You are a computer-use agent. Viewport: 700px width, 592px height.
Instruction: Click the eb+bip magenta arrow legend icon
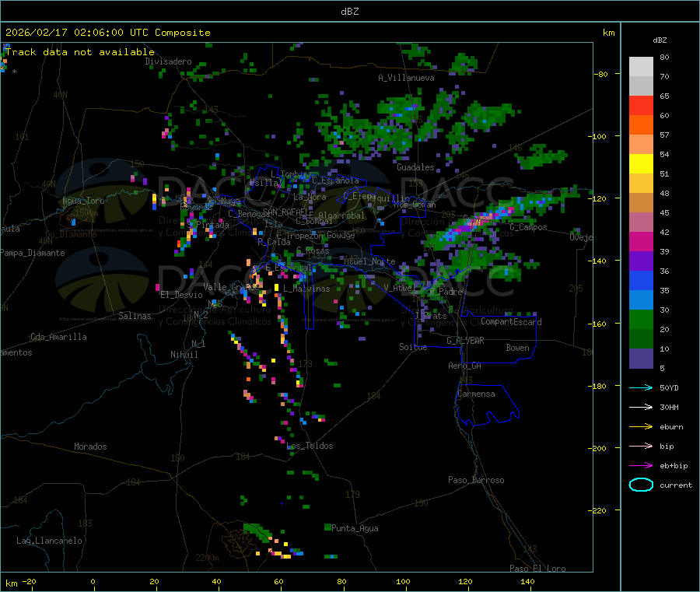coord(641,466)
